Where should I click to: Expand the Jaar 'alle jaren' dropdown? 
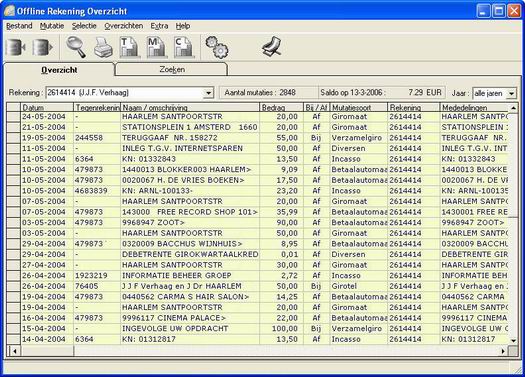(x=511, y=94)
